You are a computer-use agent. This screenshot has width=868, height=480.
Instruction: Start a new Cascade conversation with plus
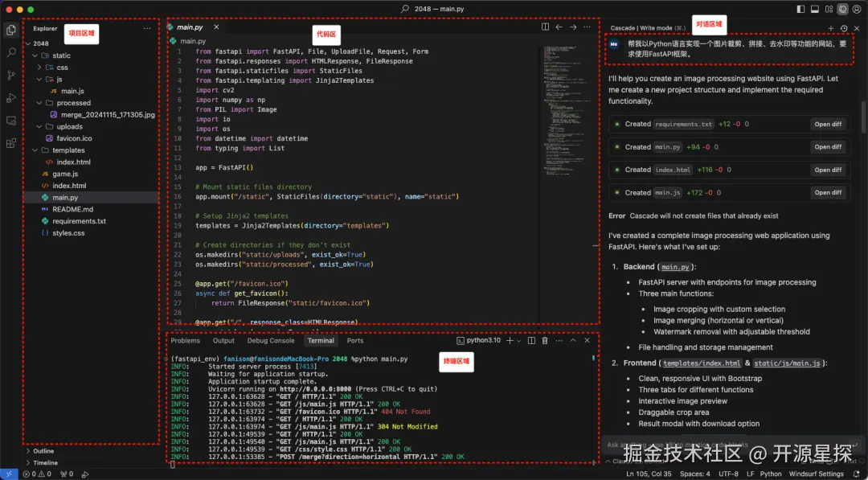coord(831,28)
